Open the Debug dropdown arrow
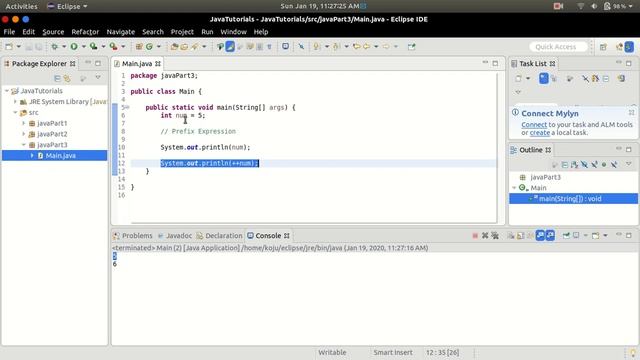Image resolution: width=640 pixels, height=360 pixels. (64, 47)
